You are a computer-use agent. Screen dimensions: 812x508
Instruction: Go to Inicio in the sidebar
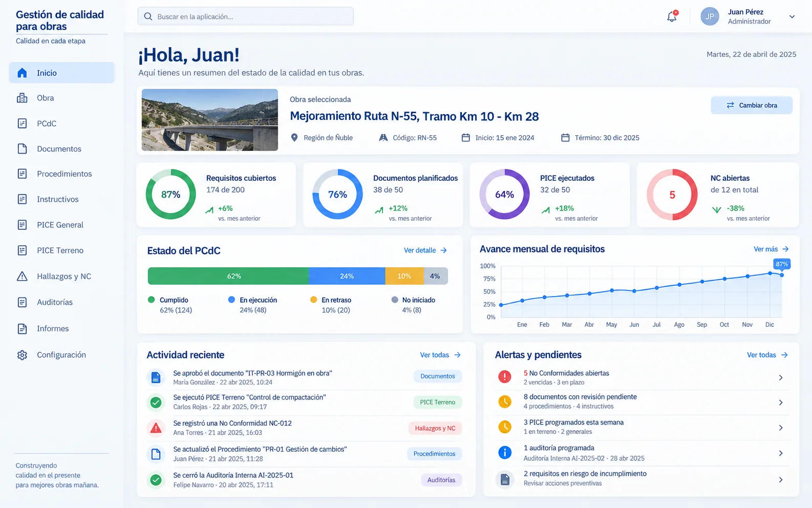tap(61, 73)
